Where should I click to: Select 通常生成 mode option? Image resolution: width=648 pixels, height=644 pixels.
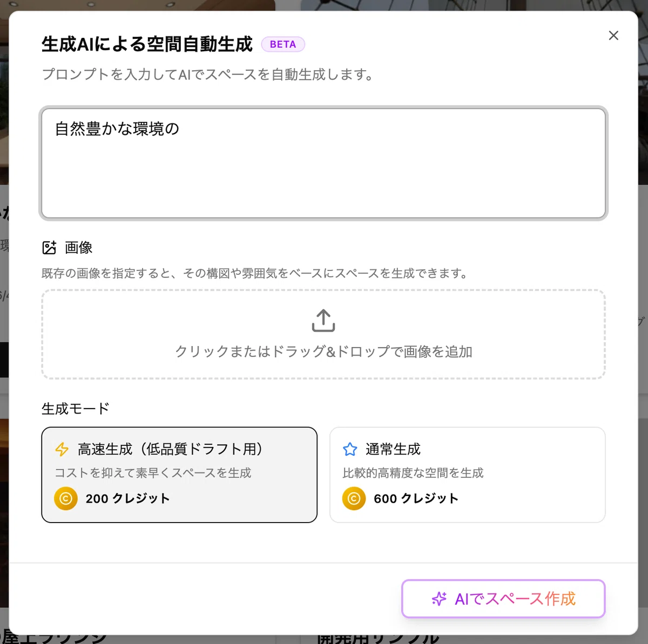coord(468,475)
